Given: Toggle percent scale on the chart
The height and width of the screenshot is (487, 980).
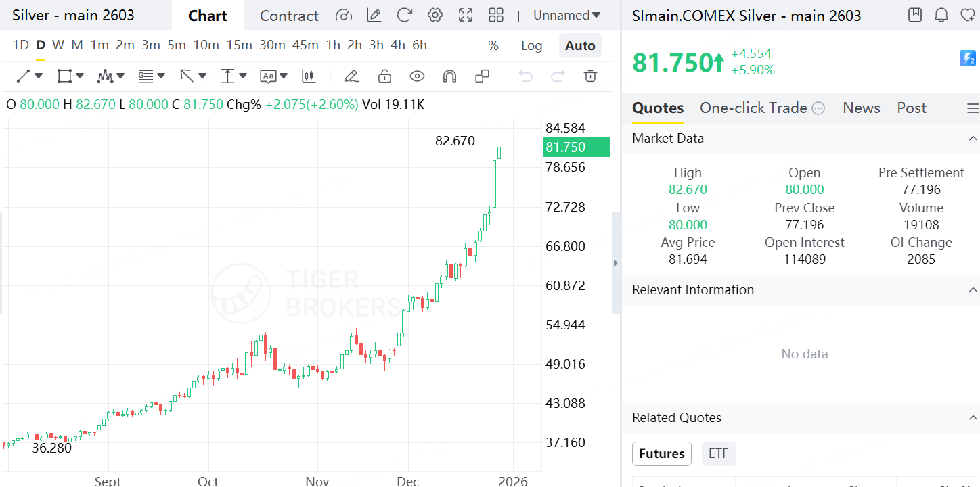Looking at the screenshot, I should (493, 45).
